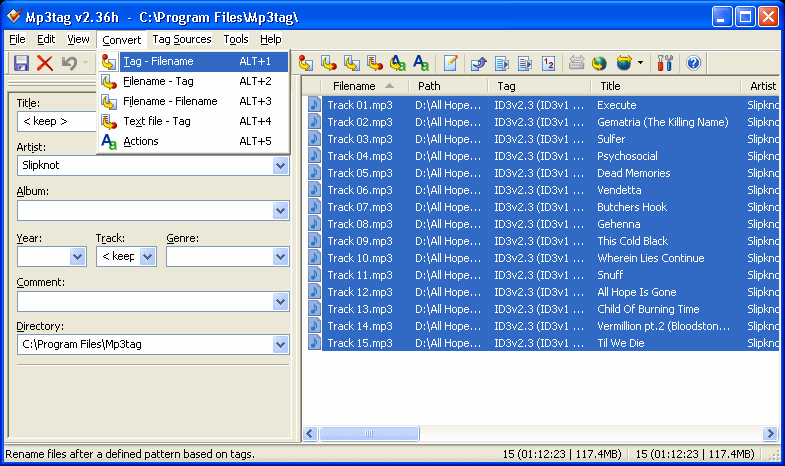Sort by the Title column header
Viewport: 785px width, 466px height.
click(x=666, y=86)
